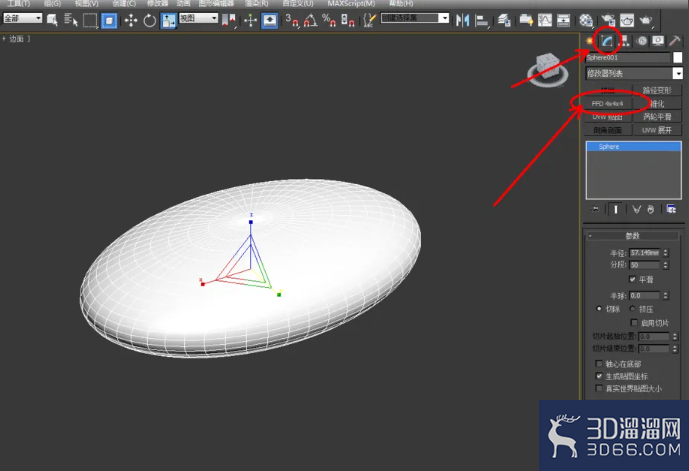Open the 工具(T) menu

pos(18,4)
